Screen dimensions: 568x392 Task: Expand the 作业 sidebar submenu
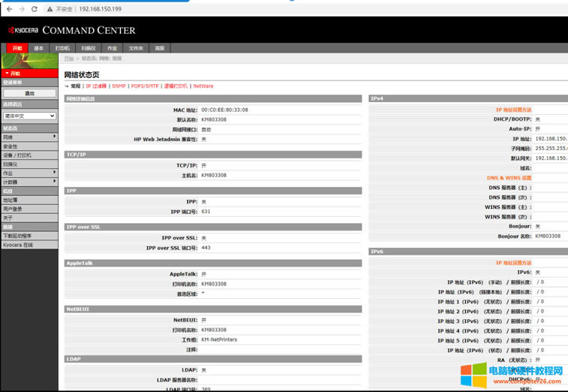pyautogui.click(x=29, y=173)
